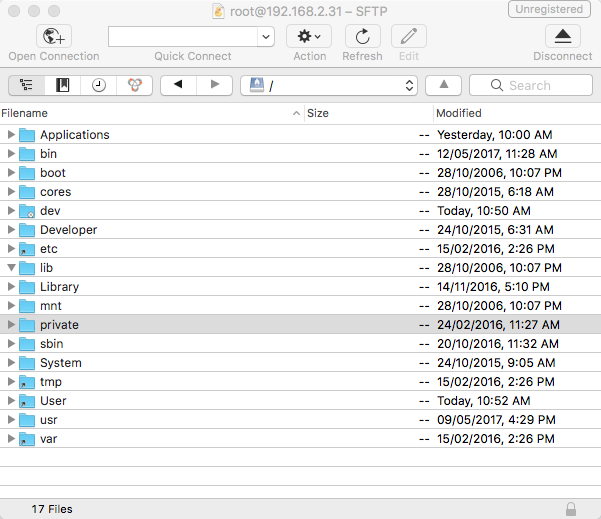Image resolution: width=601 pixels, height=519 pixels.
Task: Switch to the Bonjour view
Action: pyautogui.click(x=134, y=86)
